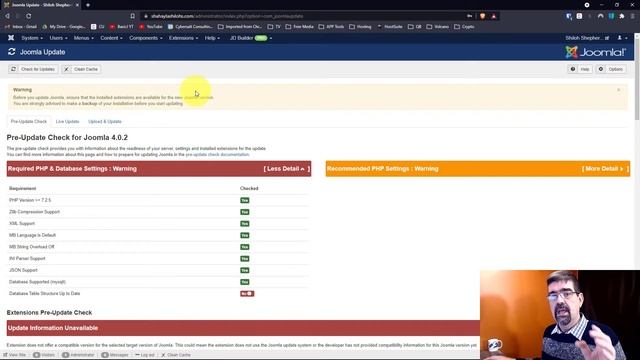Click the Messages counter in status bar

pyautogui.click(x=115, y=355)
